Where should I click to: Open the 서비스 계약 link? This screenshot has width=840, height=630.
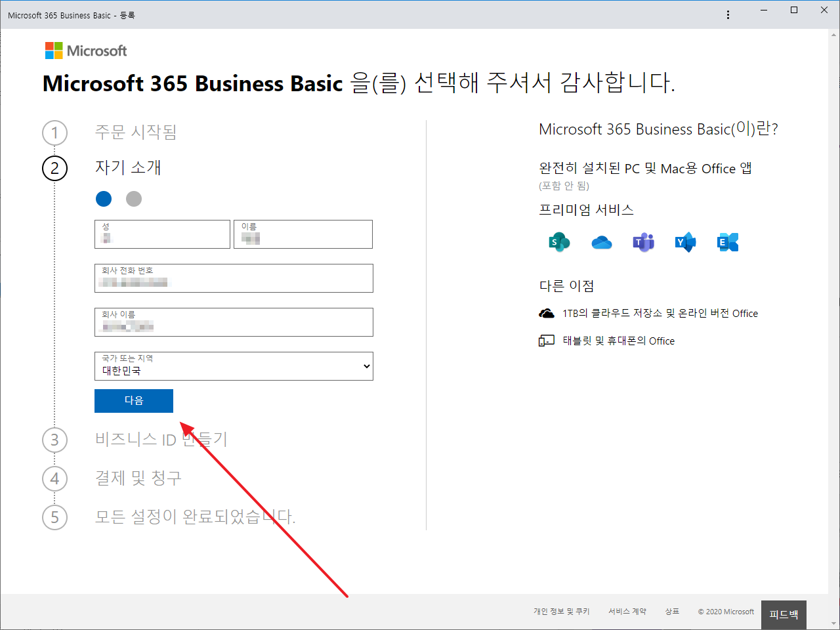627,612
